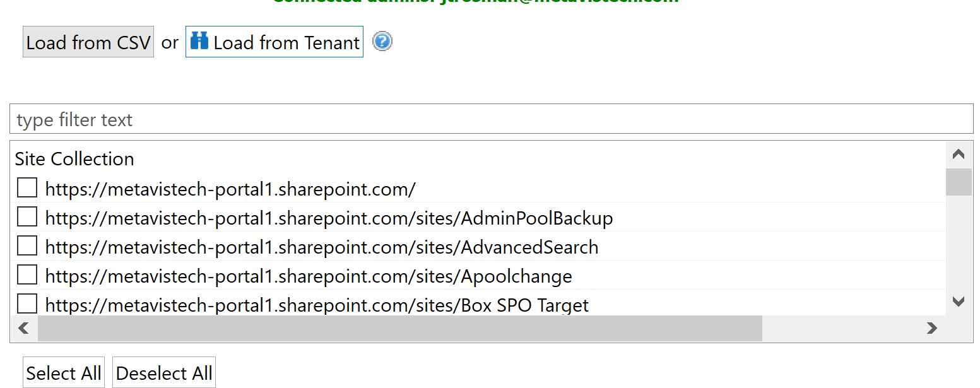
Task: Click the vertical scrollbar thumb
Action: [959, 182]
